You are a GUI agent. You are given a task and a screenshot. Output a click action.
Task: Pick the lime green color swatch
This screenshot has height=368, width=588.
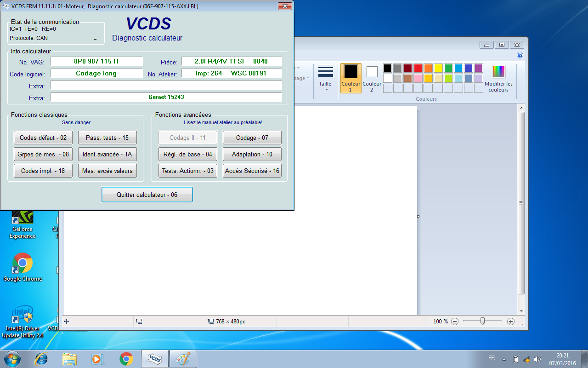pyautogui.click(x=448, y=78)
